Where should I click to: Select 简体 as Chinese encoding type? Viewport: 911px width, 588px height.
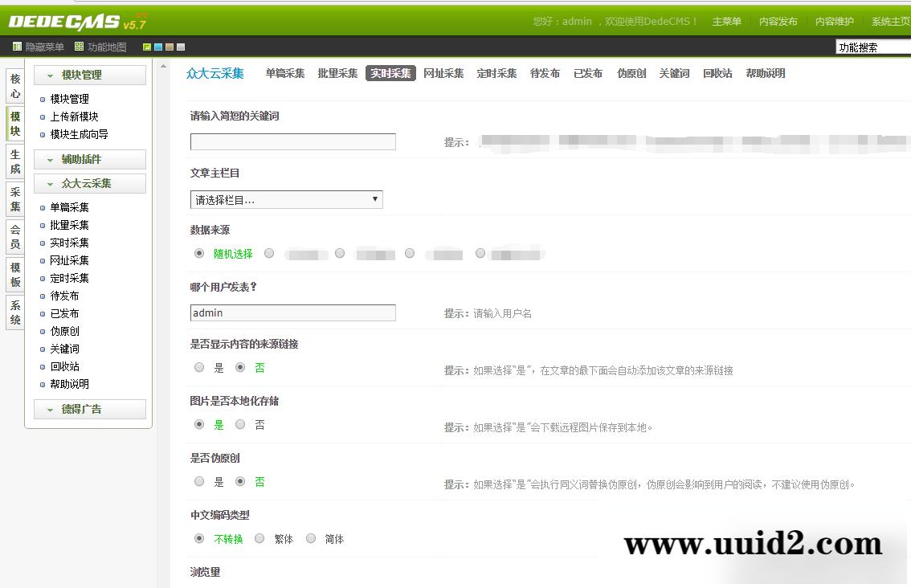[311, 538]
